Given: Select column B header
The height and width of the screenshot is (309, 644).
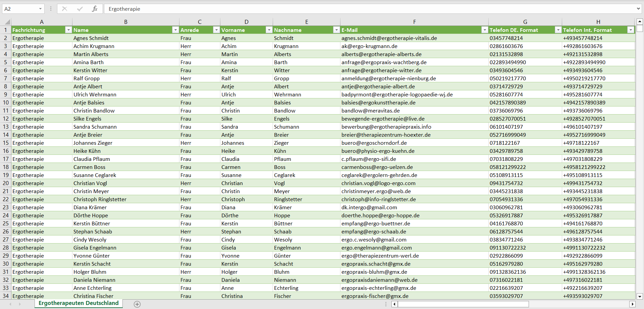Looking at the screenshot, I should tap(126, 22).
